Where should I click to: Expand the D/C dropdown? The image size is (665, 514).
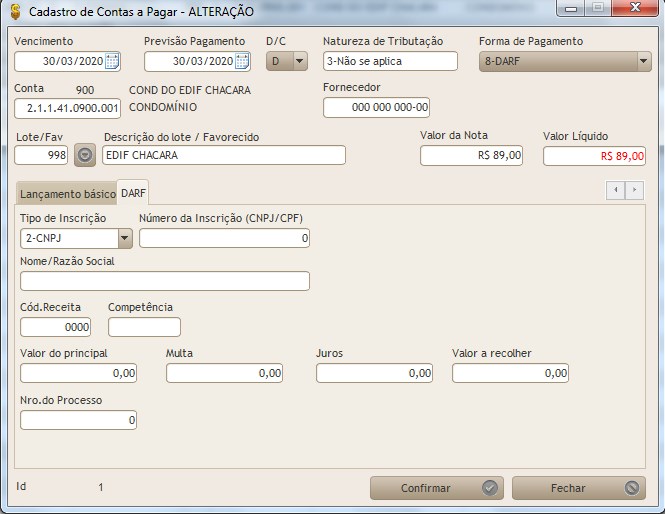tap(299, 61)
